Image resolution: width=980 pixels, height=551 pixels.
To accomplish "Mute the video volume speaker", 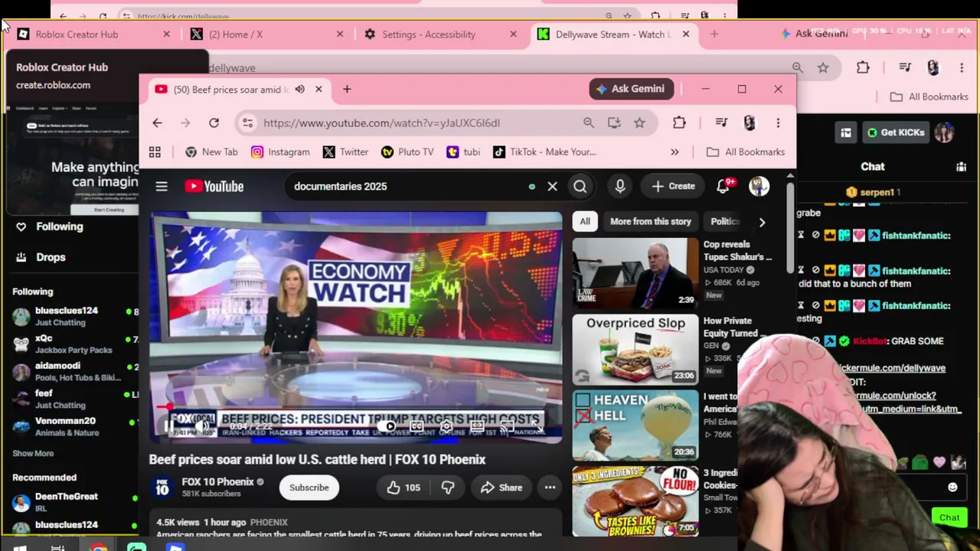I will pyautogui.click(x=201, y=426).
